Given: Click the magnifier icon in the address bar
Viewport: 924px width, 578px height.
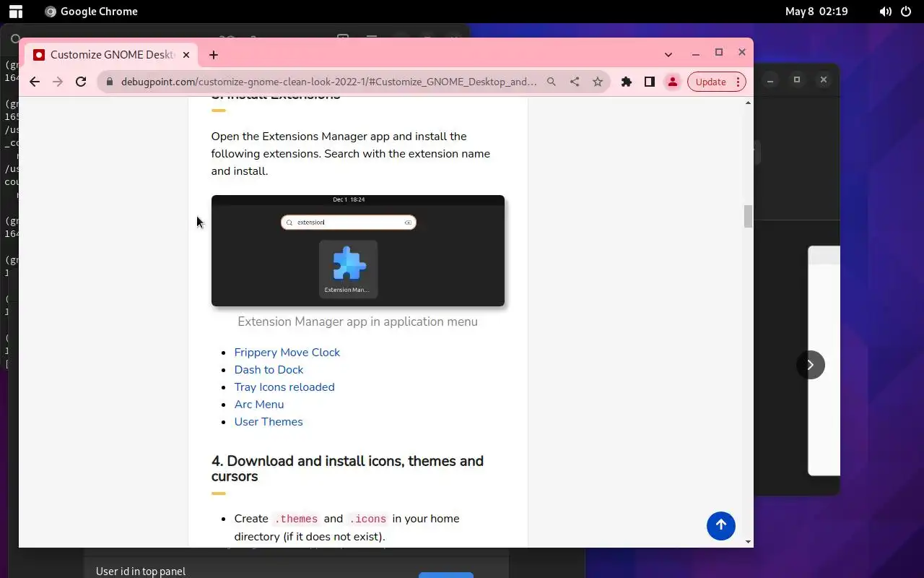Looking at the screenshot, I should tap(552, 82).
